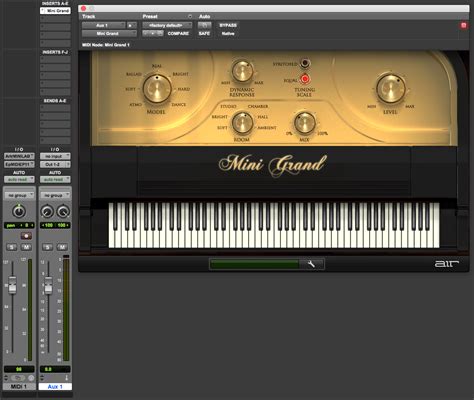Click the Mini Grand insert slot in Inserts A-E
The height and width of the screenshot is (400, 474).
(55, 11)
